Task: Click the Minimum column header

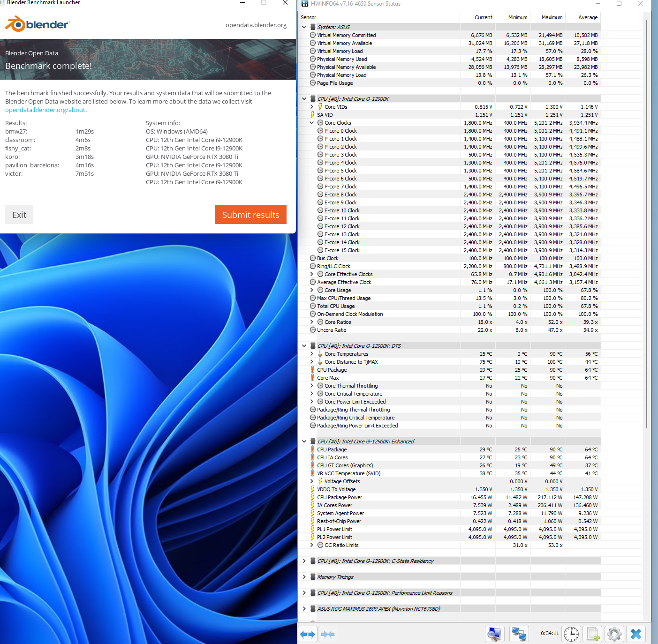Action: [513, 17]
